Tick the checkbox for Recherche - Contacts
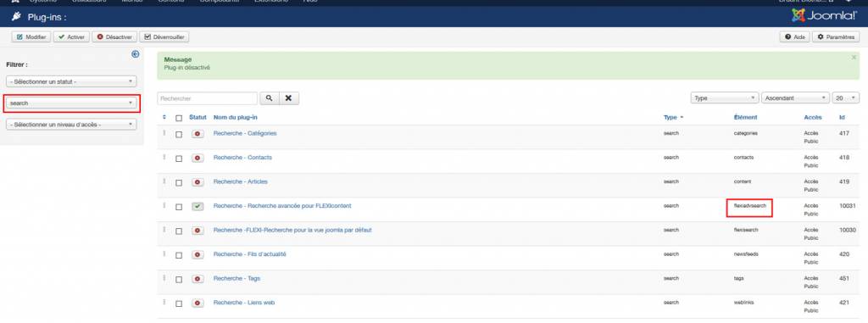 click(x=178, y=159)
